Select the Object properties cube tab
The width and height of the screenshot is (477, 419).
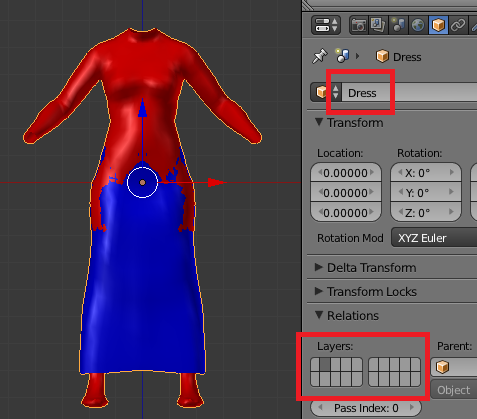tap(438, 25)
